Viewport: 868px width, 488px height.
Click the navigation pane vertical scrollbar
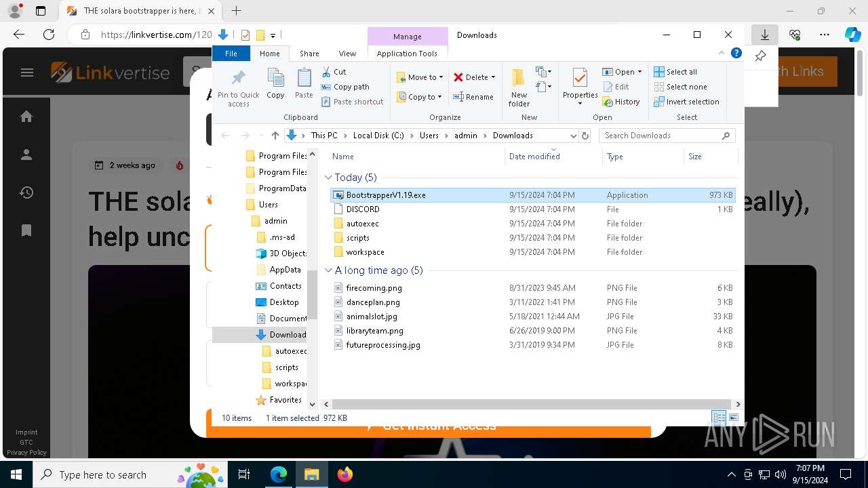(312, 295)
